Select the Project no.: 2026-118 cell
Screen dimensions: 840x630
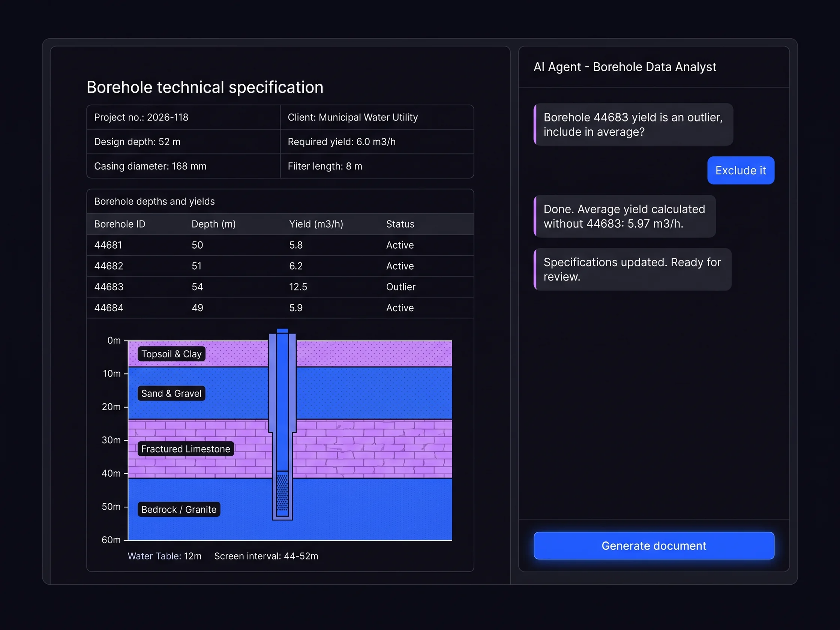(x=183, y=117)
